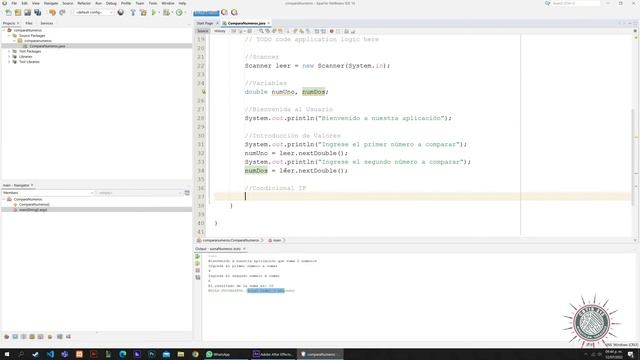Click the first Navigator filter toggle icon

[x=7, y=337]
